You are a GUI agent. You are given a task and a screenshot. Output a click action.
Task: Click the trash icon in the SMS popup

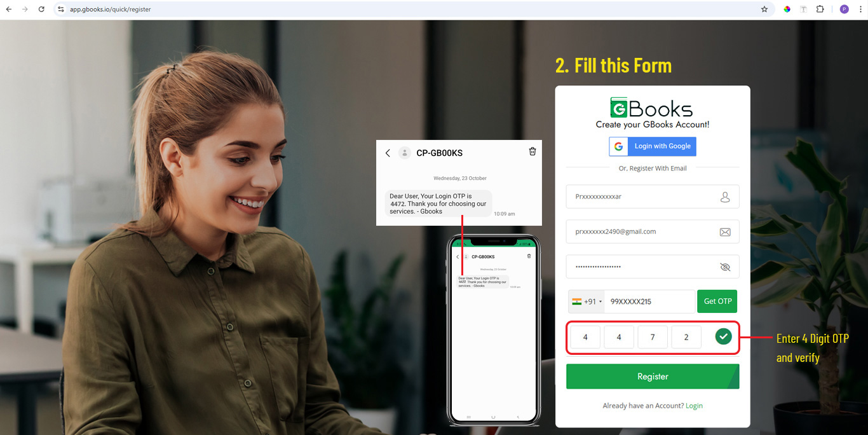[x=532, y=151]
